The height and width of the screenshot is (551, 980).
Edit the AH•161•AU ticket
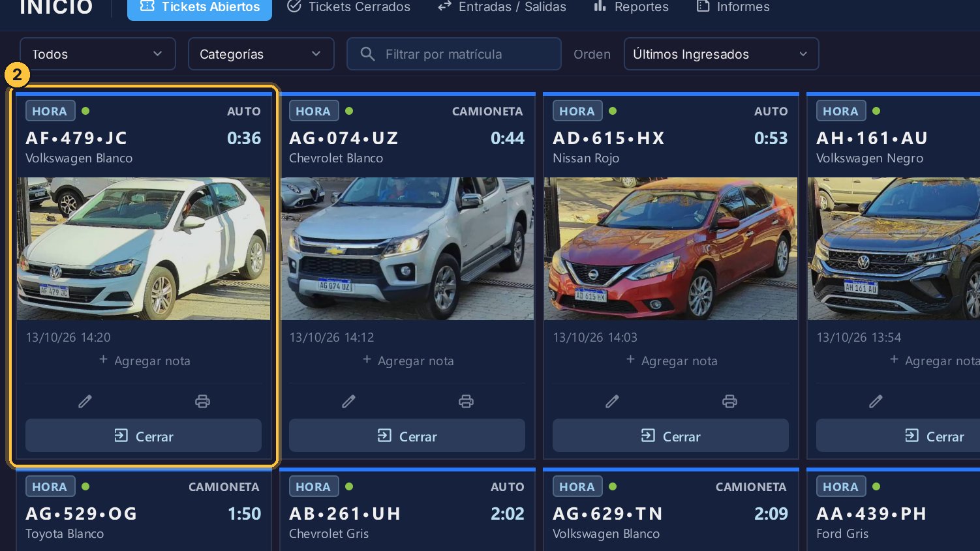coord(876,402)
